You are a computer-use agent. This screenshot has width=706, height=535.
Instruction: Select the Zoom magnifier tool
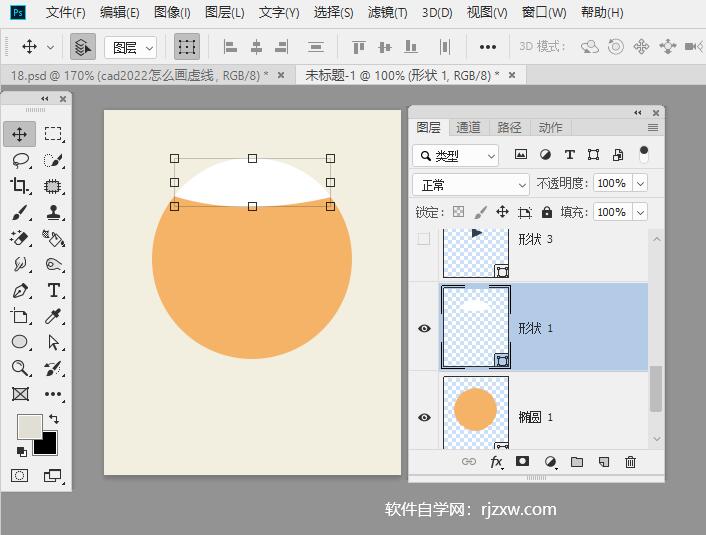[20, 368]
